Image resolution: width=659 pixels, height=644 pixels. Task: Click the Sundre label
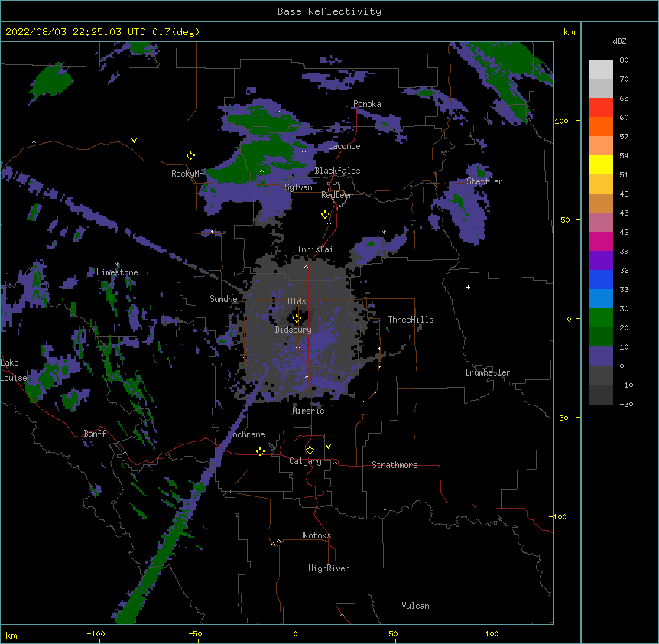tap(223, 299)
